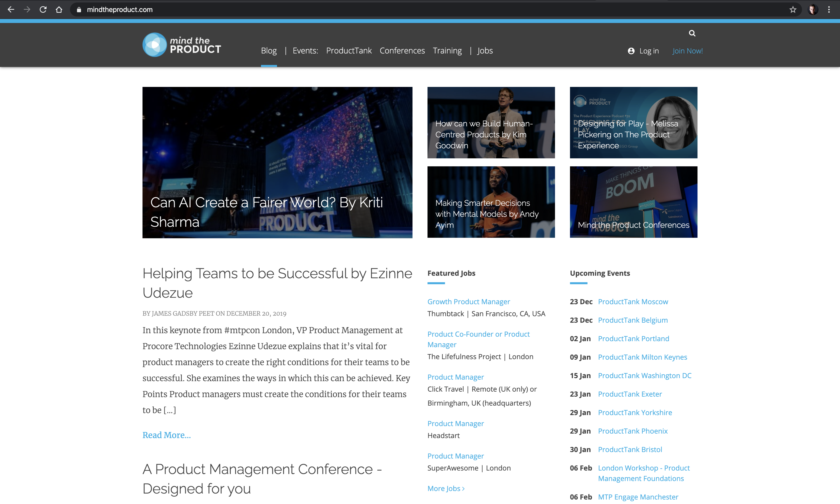
Task: Expand More Jobs chevron link
Action: coord(446,488)
